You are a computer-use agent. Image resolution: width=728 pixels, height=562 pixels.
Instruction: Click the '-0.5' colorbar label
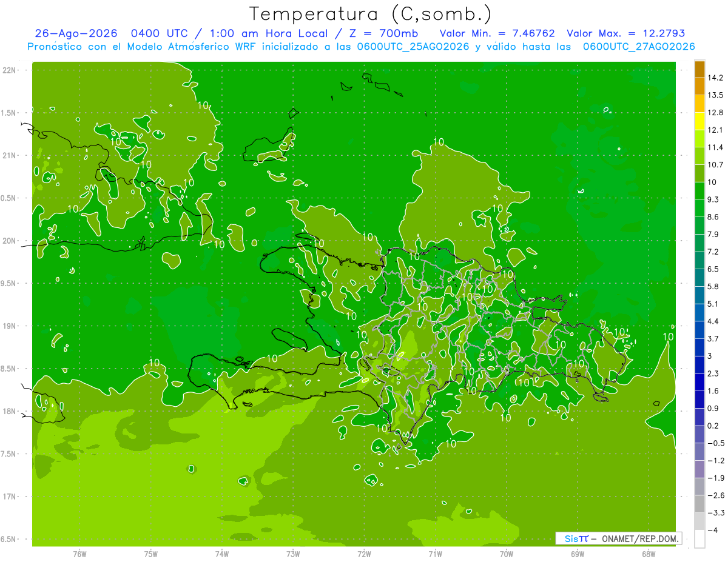pyautogui.click(x=715, y=443)
